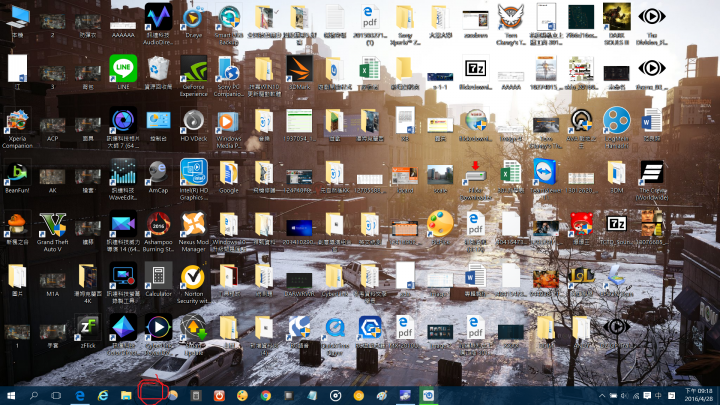Open the Flickr Downloader shortcut

pyautogui.click(x=475, y=180)
